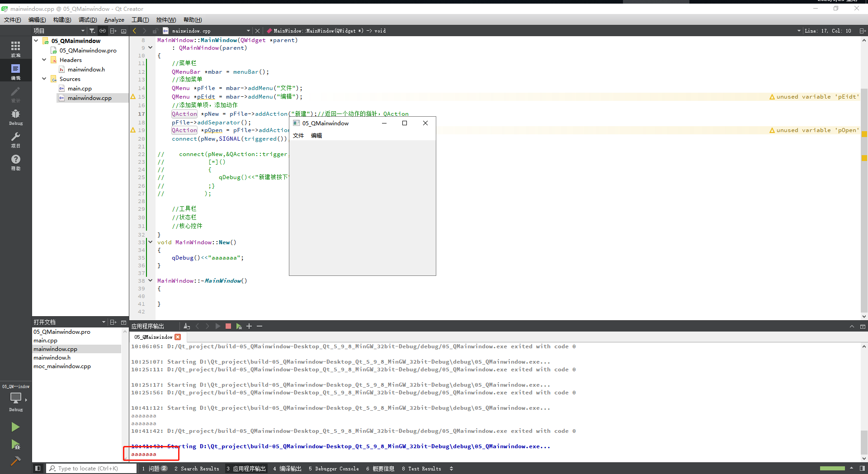The width and height of the screenshot is (868, 474).
Task: Split the editor view
Action: click(862, 31)
